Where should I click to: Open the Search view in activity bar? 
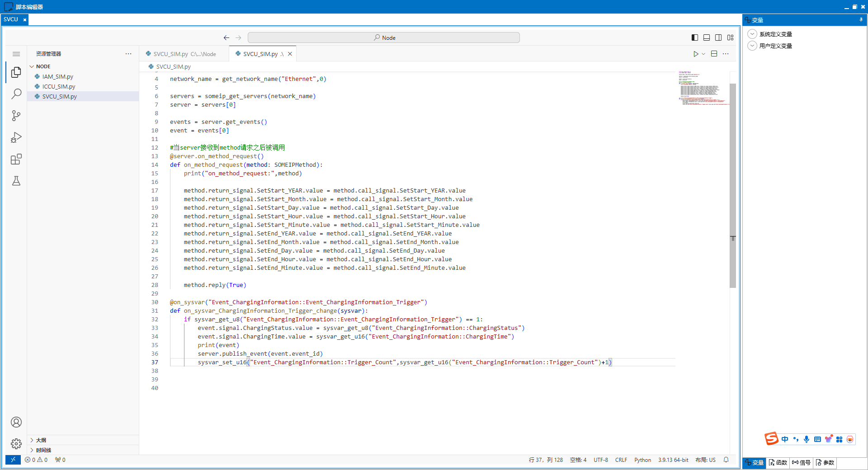coord(16,94)
